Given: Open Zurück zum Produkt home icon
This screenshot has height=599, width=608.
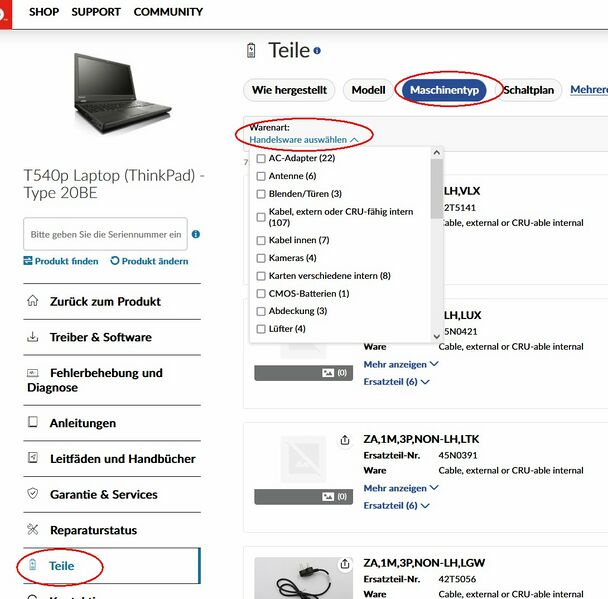Looking at the screenshot, I should tap(33, 301).
